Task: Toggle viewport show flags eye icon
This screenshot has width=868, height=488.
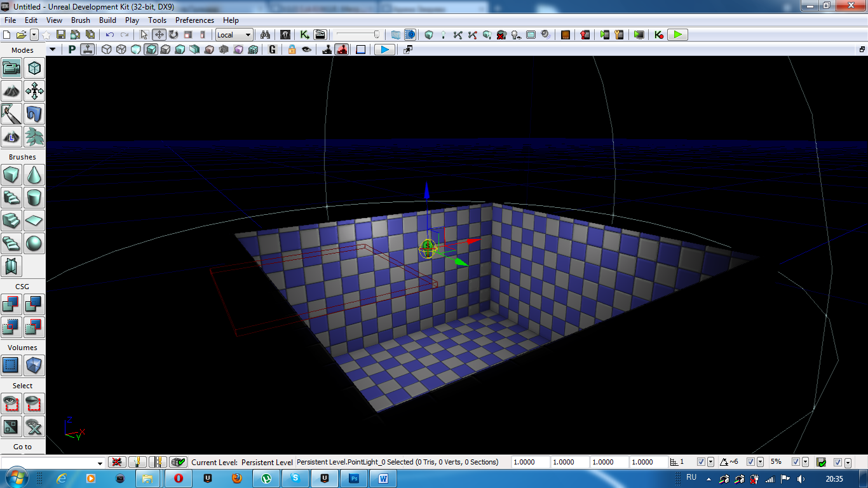Action: tap(306, 50)
